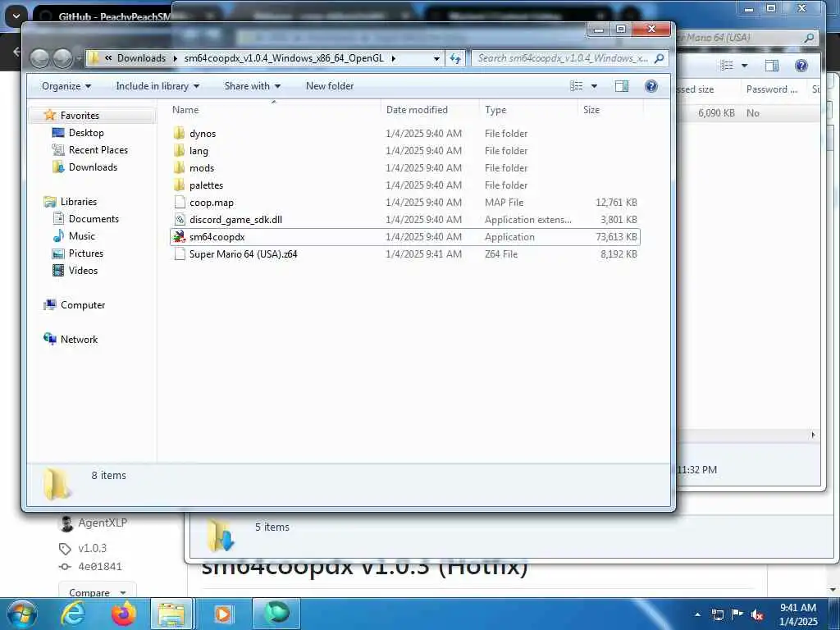Screen dimensions: 840x630
Task: Open the Compare dropdown on GitHub page
Action: (97, 592)
